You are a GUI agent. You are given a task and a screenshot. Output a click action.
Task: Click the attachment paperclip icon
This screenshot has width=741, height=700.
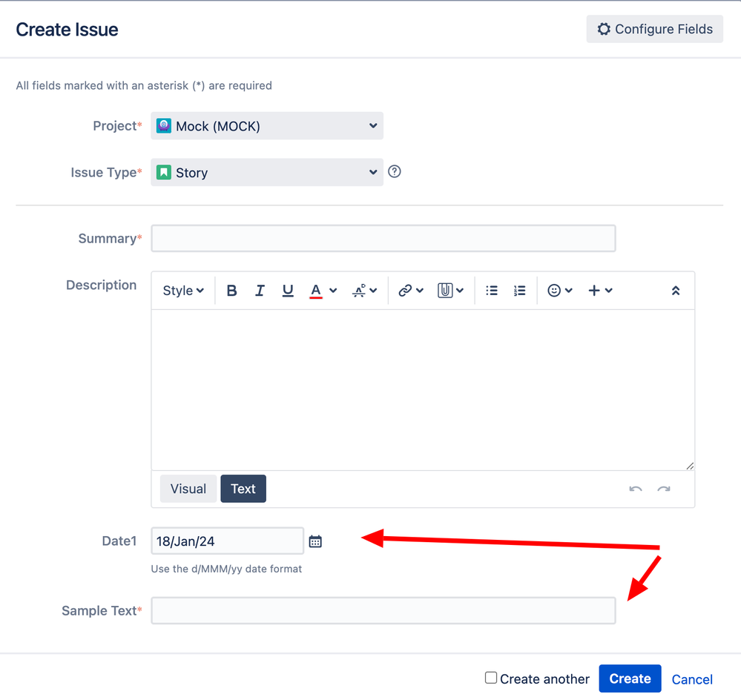click(x=445, y=291)
